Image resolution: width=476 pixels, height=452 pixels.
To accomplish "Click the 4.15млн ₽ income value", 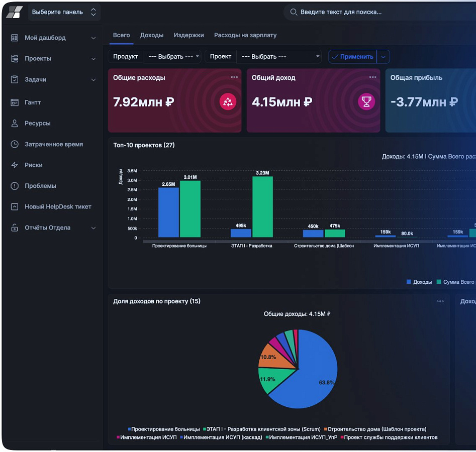I will point(282,102).
